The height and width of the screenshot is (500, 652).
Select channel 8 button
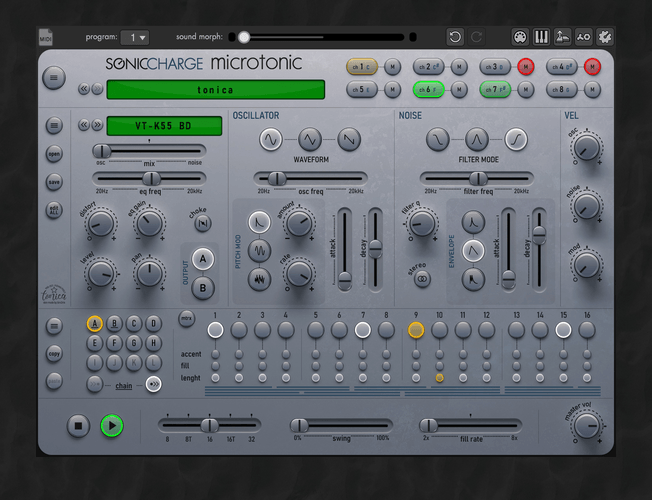(x=561, y=89)
